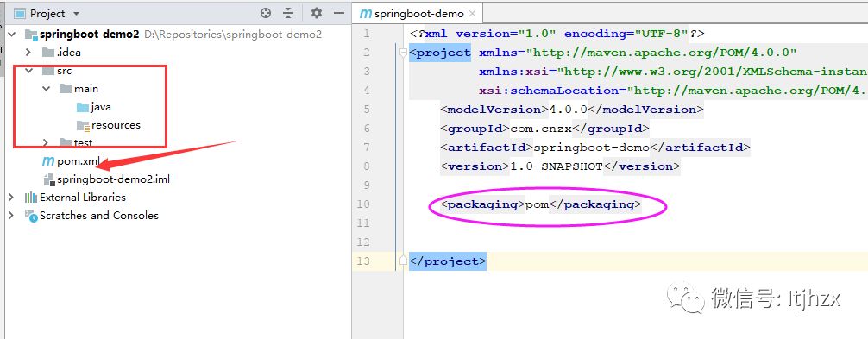Click the modelVersion value 4.0.0
Viewport: 868px width, 339px height.
pyautogui.click(x=568, y=109)
